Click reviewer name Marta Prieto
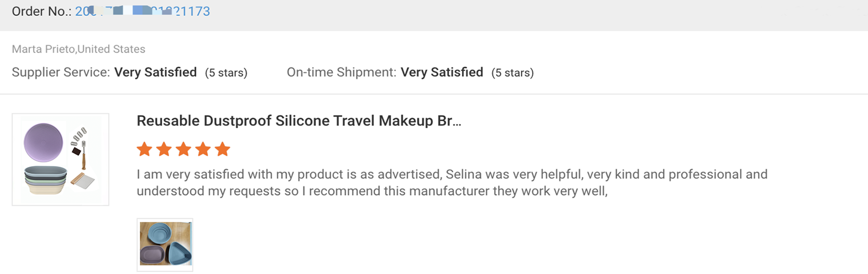This screenshot has width=868, height=274. [x=43, y=49]
